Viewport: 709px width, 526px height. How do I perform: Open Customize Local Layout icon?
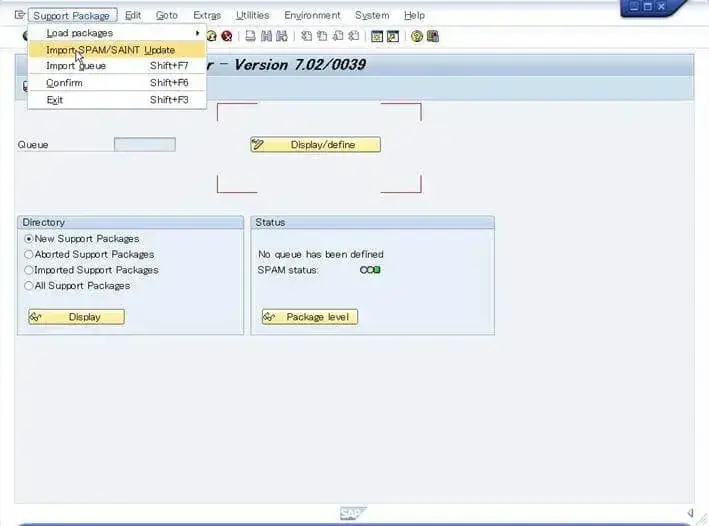click(x=433, y=36)
